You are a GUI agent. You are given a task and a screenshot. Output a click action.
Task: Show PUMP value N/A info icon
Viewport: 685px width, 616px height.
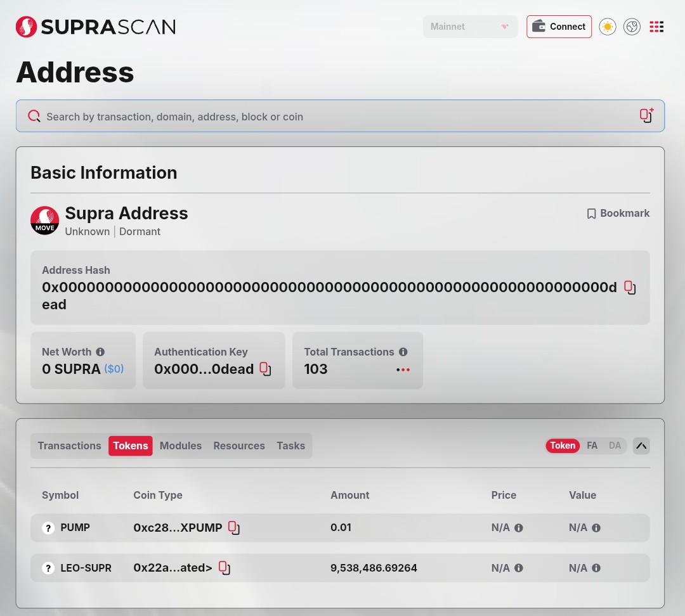pos(596,528)
